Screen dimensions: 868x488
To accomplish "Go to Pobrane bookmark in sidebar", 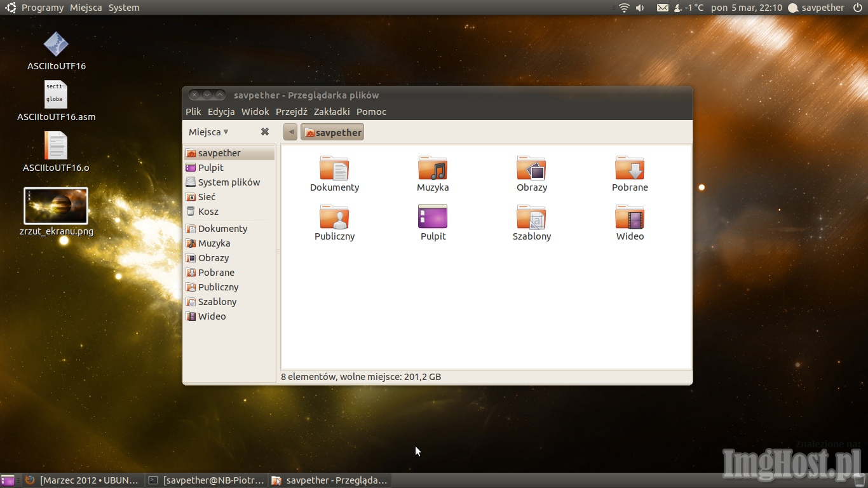I will 229,273.
